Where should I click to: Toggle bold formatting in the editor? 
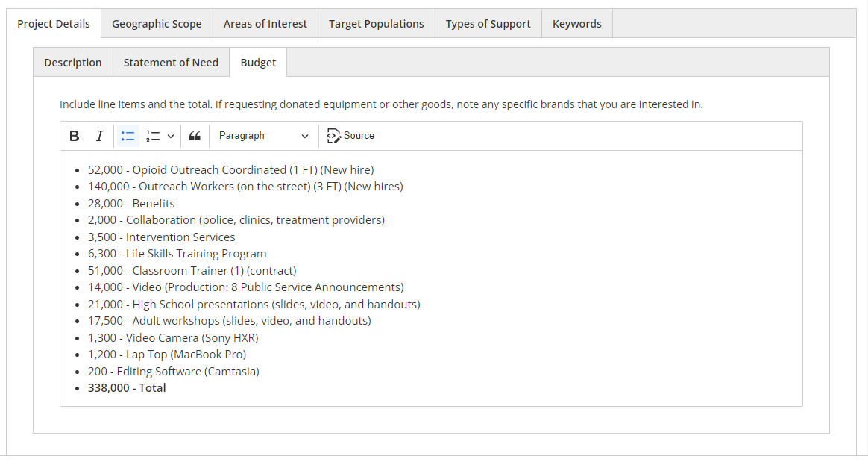click(75, 136)
